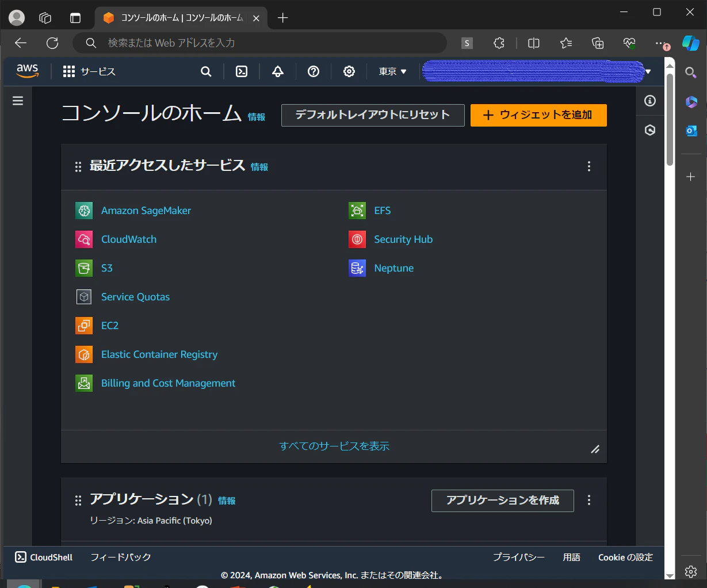Screen dimensions: 707x588
Task: Open three-dot menu of アプリケーション widget
Action: pos(588,500)
